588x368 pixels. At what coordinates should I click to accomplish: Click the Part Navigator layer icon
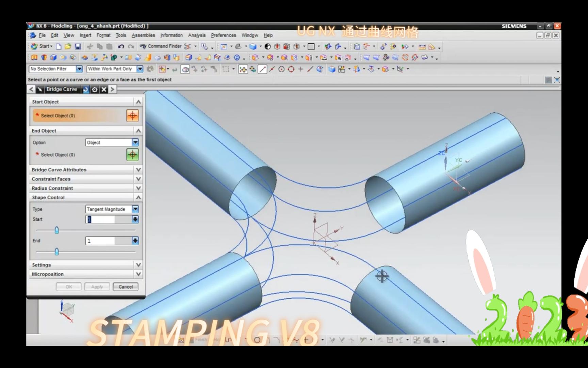click(x=357, y=47)
